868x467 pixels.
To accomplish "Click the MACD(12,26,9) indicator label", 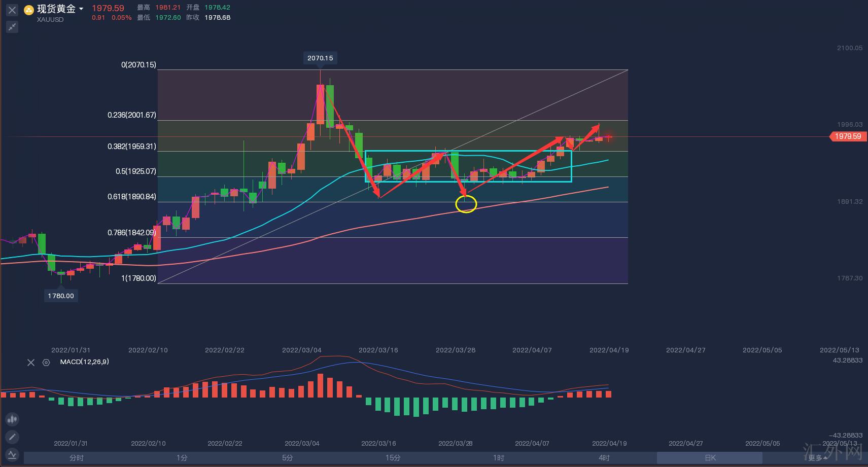I will pos(84,362).
